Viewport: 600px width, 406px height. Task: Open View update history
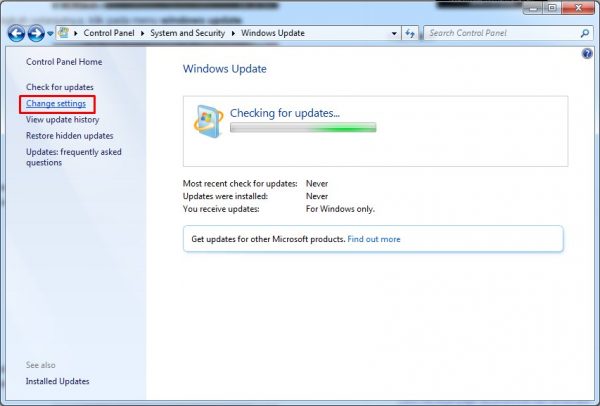(x=62, y=120)
